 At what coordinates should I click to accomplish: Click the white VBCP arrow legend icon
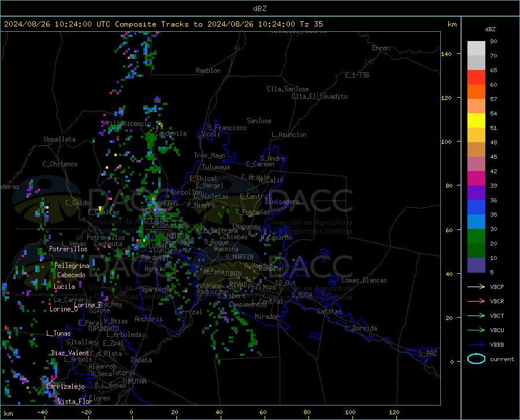[476, 287]
